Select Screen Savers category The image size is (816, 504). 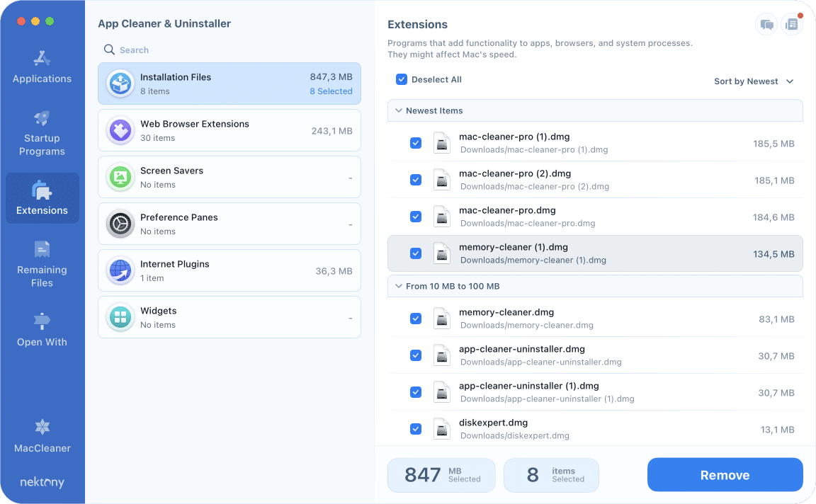click(x=229, y=178)
